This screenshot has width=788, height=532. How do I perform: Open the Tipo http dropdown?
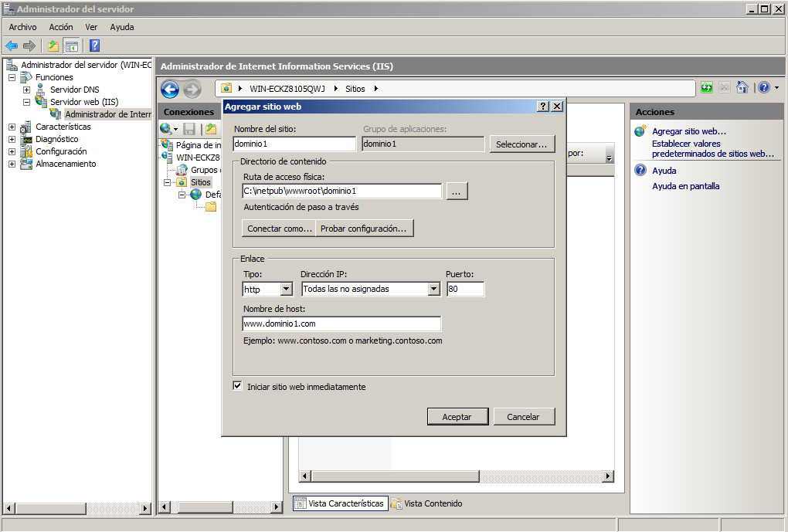tap(286, 289)
